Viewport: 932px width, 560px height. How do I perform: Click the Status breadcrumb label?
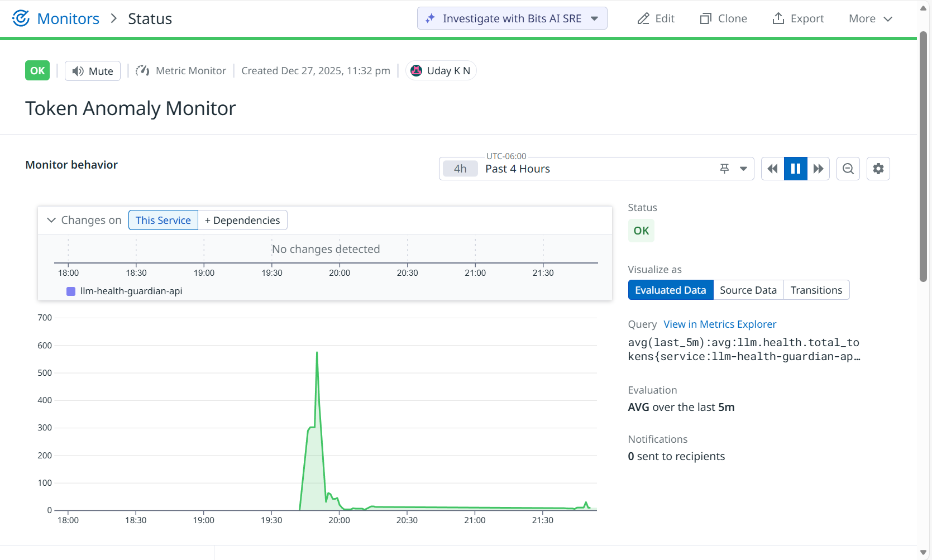150,18
